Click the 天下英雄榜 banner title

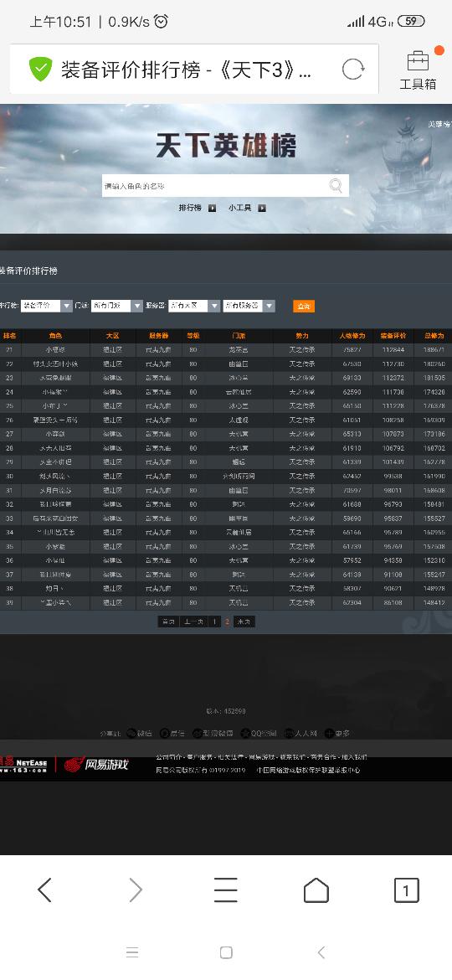tap(225, 145)
